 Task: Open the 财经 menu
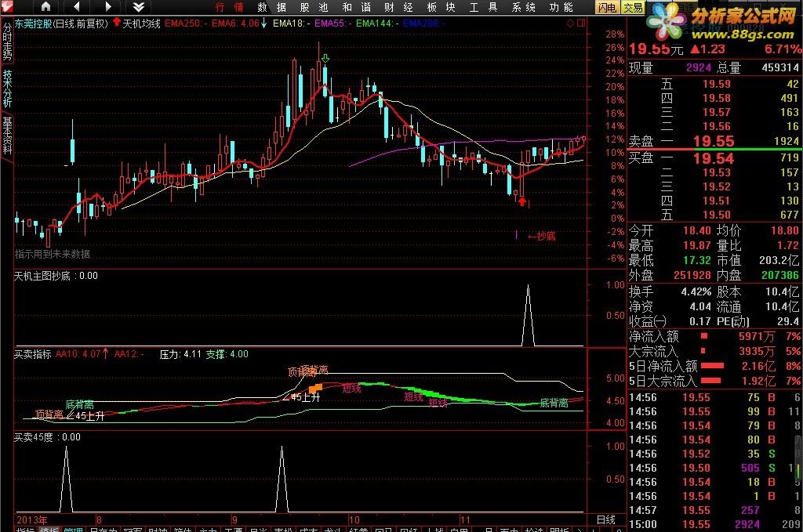399,7
